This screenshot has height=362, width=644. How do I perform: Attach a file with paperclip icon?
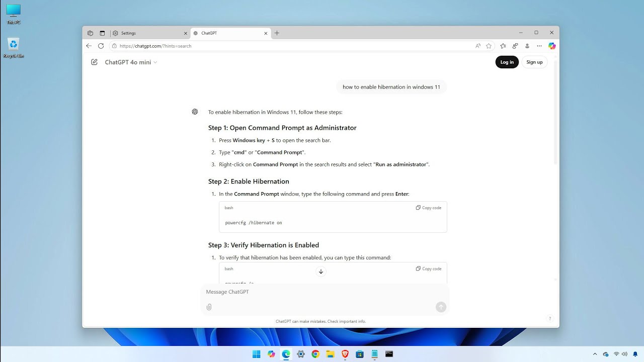(209, 307)
